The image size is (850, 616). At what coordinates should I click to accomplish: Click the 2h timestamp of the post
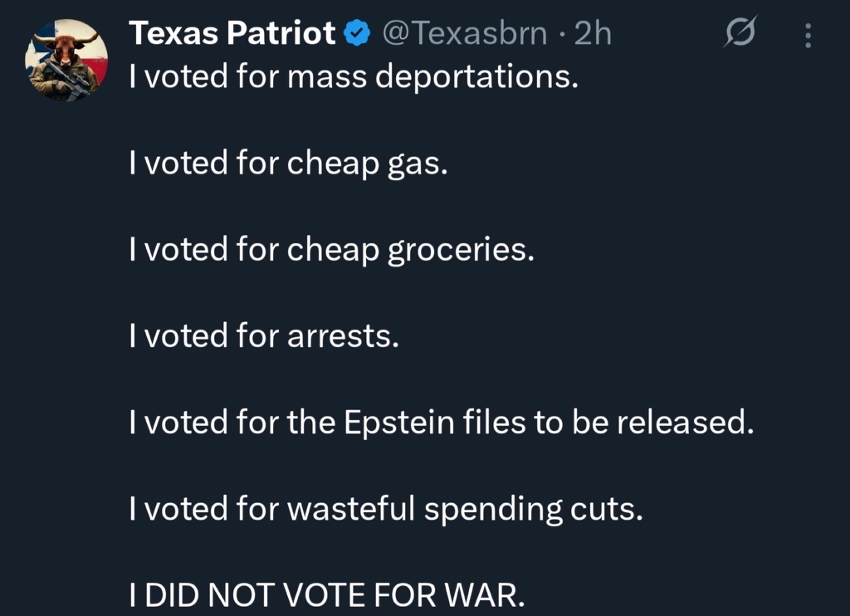click(593, 33)
